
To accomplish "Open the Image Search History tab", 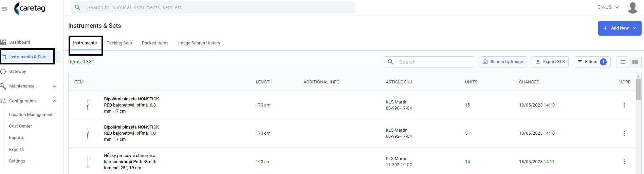I will pyautogui.click(x=199, y=43).
